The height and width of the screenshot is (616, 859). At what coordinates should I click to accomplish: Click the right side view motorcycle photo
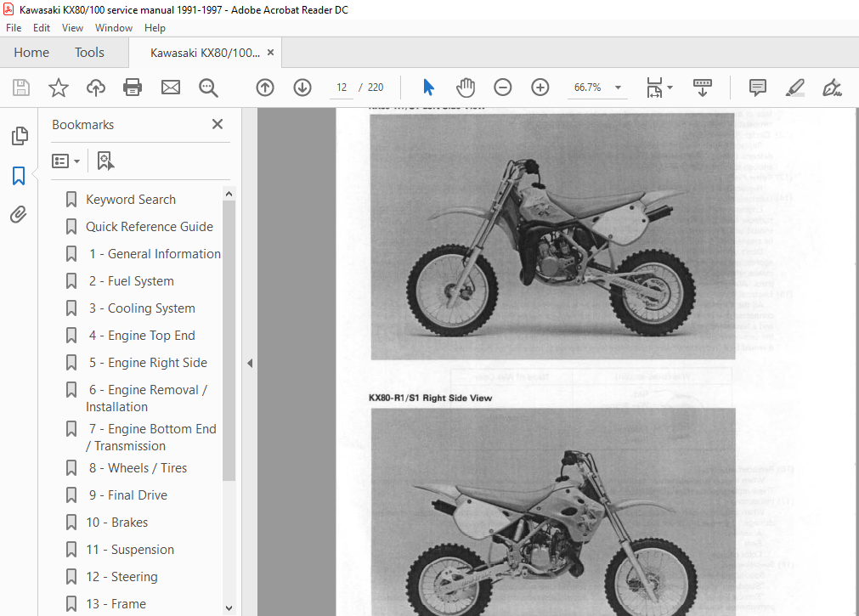553,511
